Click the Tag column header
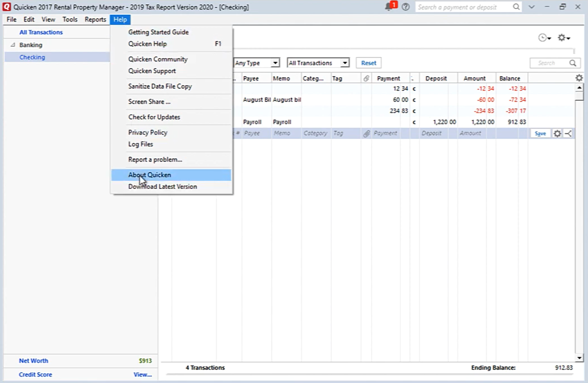The width and height of the screenshot is (588, 383). tap(346, 79)
